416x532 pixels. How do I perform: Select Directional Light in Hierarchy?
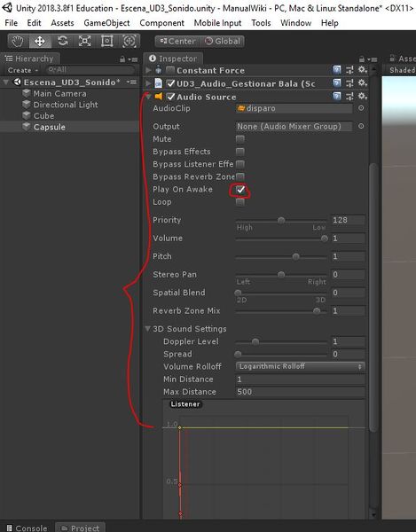pyautogui.click(x=66, y=105)
